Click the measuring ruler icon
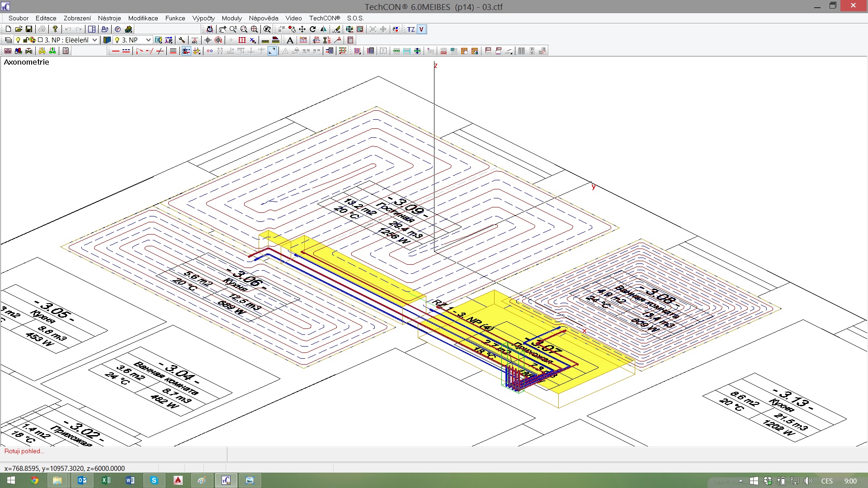This screenshot has width=868, height=488. pos(265,40)
